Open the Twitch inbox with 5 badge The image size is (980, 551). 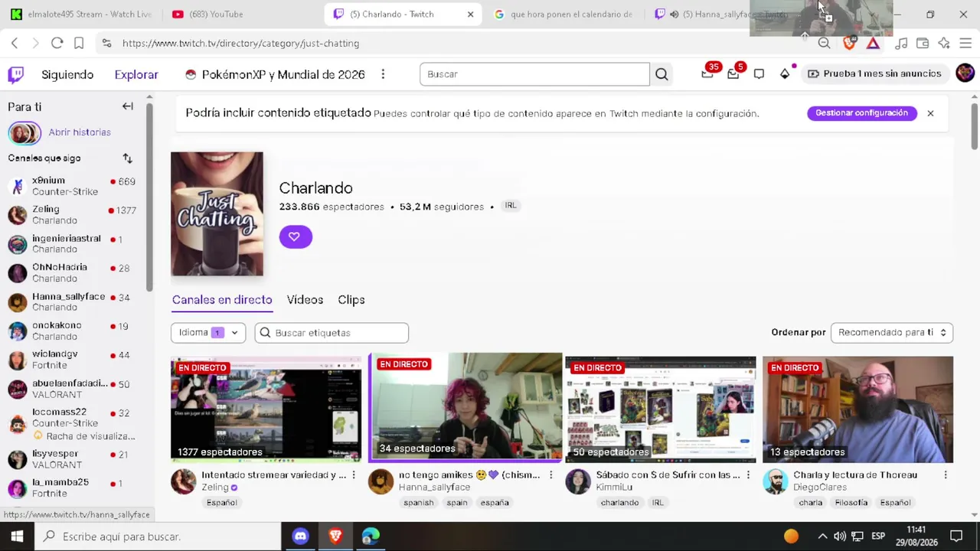(733, 73)
